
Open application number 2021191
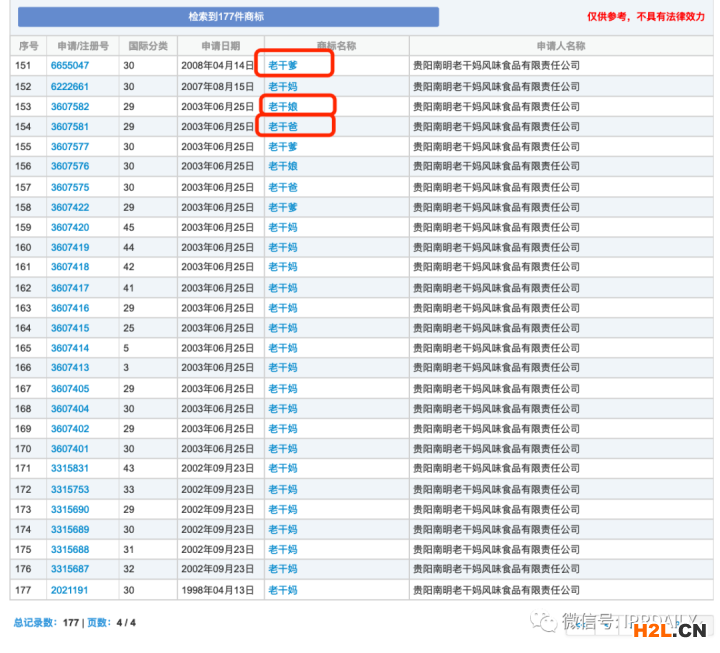pyautogui.click(x=69, y=590)
